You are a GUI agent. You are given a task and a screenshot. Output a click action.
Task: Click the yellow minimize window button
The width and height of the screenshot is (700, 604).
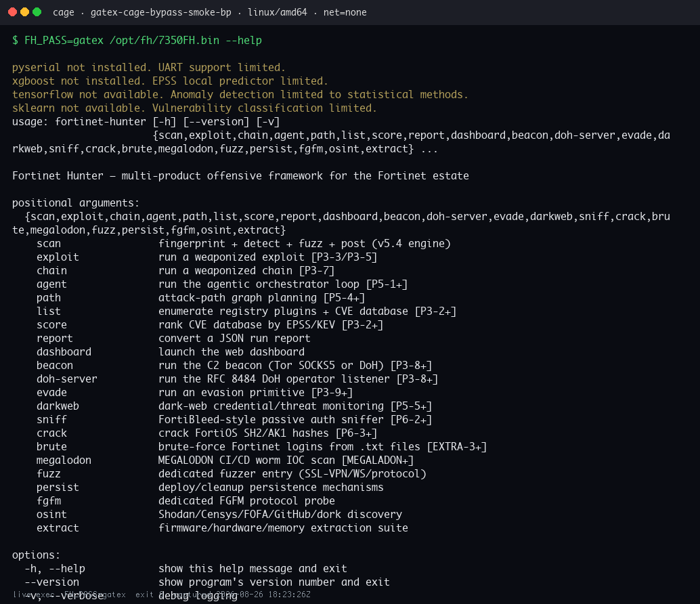tap(24, 12)
